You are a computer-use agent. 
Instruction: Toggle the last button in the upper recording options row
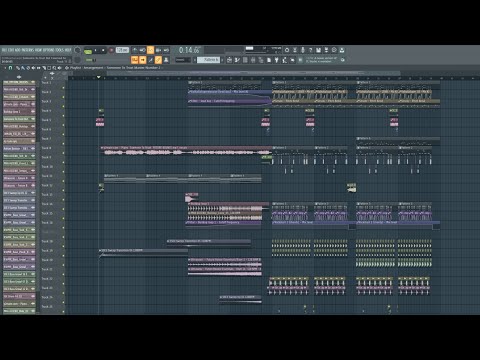[x=166, y=50]
